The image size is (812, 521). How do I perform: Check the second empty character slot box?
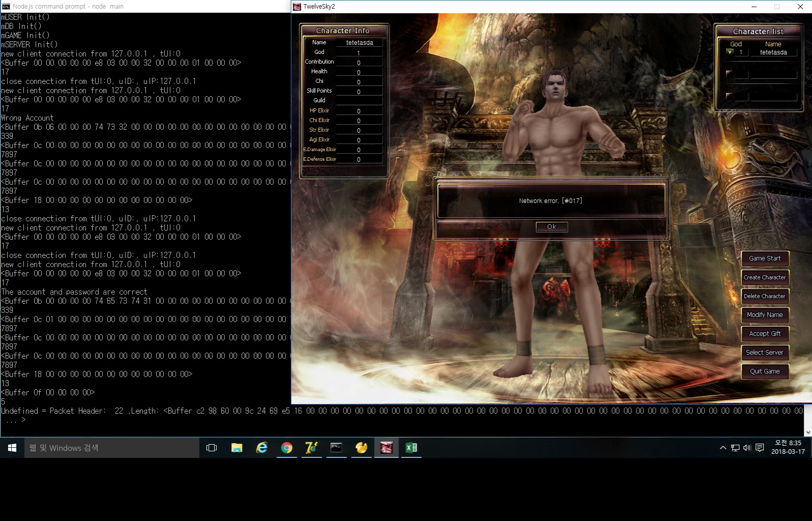coord(729,74)
